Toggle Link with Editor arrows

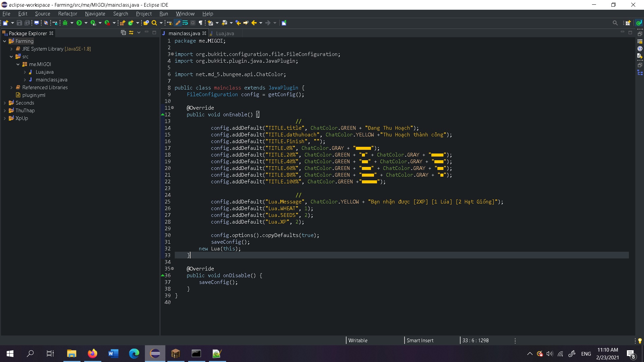(131, 33)
